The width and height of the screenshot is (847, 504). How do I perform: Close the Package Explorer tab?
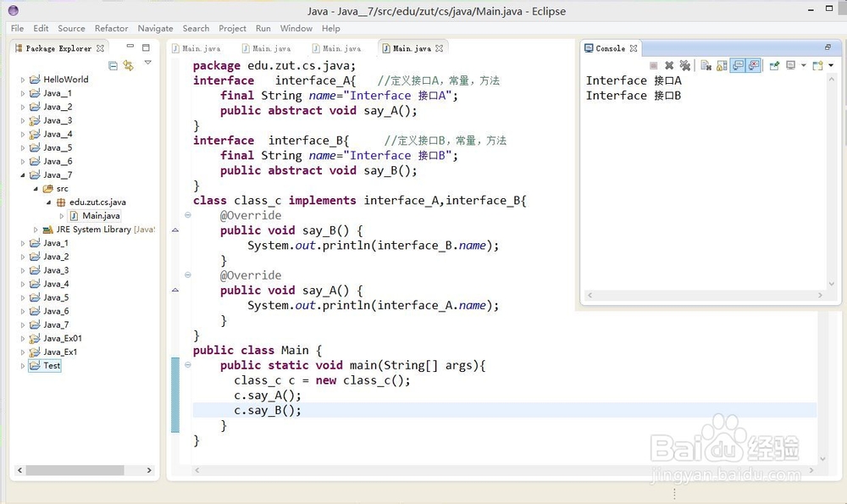[100, 48]
